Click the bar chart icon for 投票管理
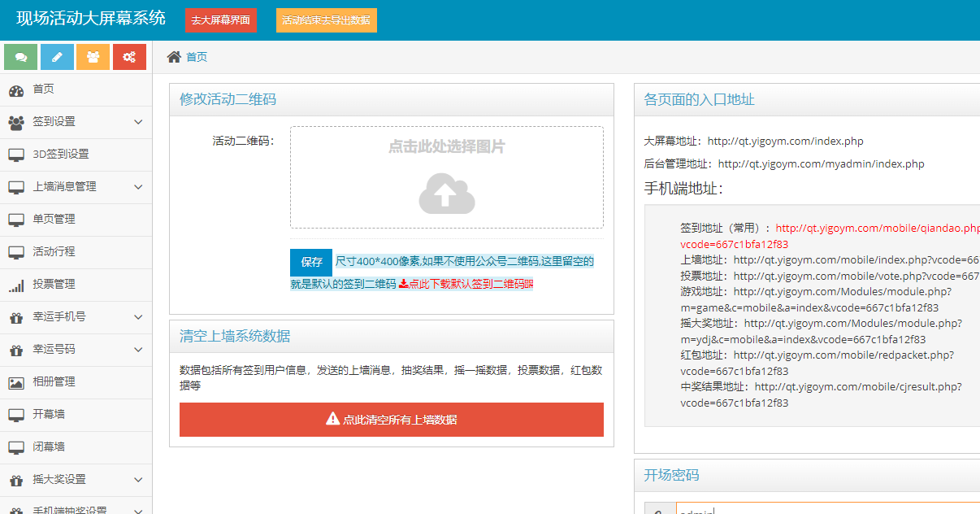This screenshot has width=980, height=514. click(16, 285)
